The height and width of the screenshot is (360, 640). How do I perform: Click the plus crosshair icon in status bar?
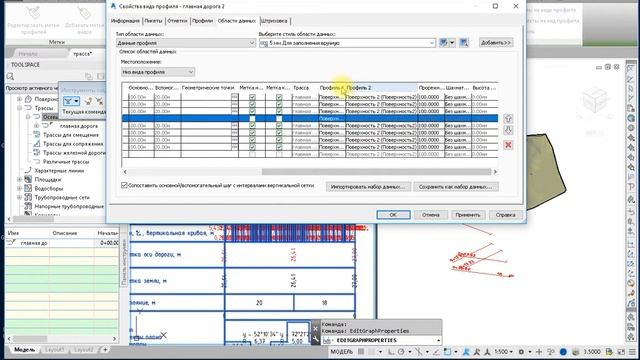pos(539,351)
